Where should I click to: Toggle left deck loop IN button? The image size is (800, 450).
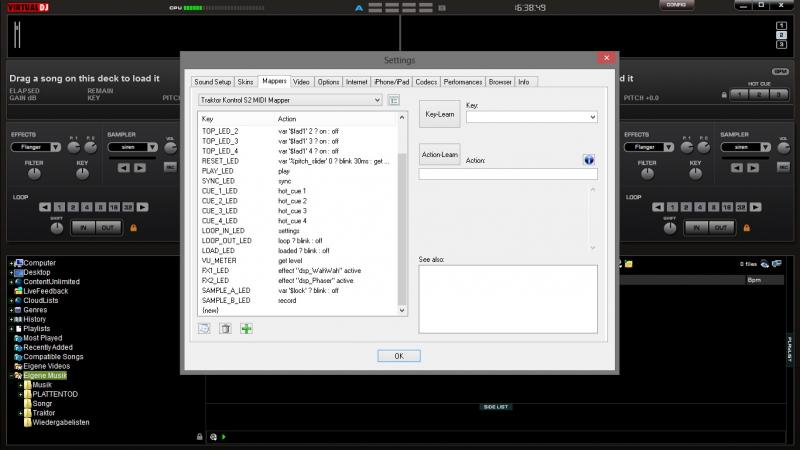tap(83, 228)
